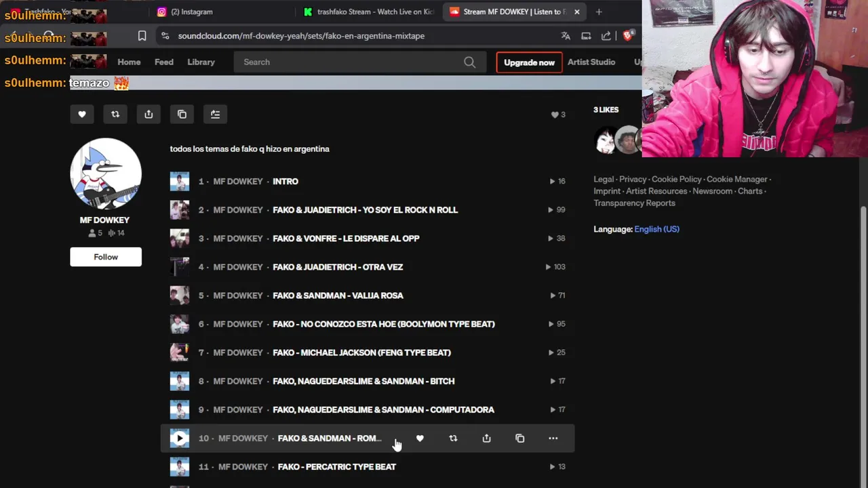Image resolution: width=868 pixels, height=488 pixels.
Task: Click the share page icon in address bar
Action: (606, 36)
